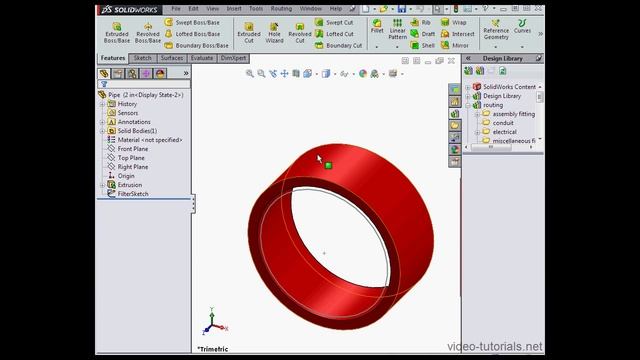
Task: Click the feature tree filter field
Action: click(x=144, y=84)
